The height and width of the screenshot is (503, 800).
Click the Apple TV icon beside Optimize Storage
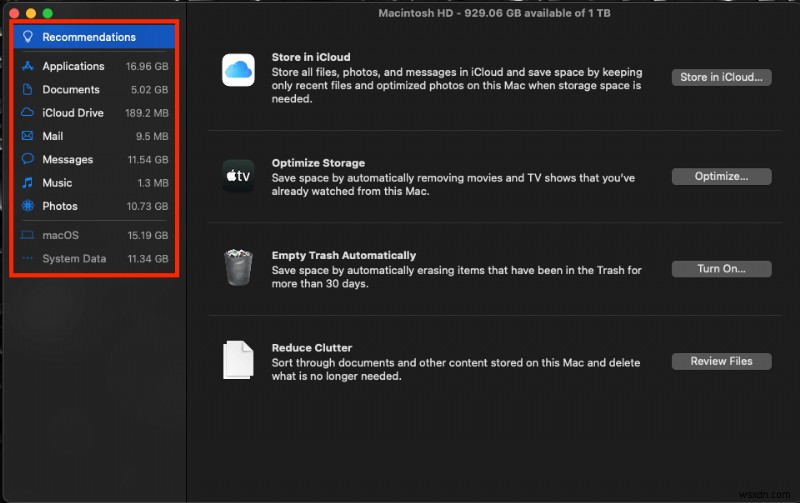coord(239,176)
